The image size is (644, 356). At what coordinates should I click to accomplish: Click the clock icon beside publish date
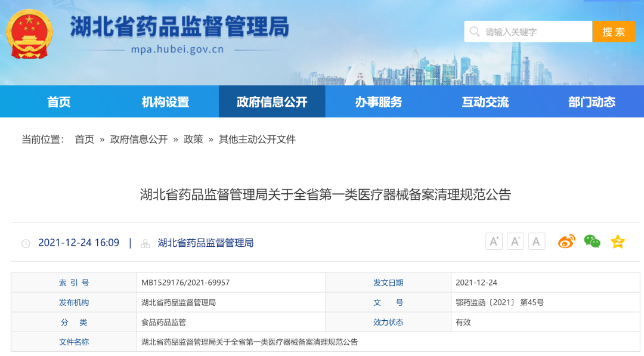[x=26, y=243]
